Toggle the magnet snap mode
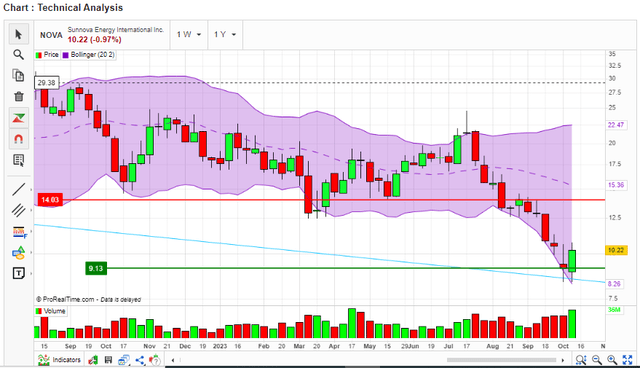 coord(19,139)
